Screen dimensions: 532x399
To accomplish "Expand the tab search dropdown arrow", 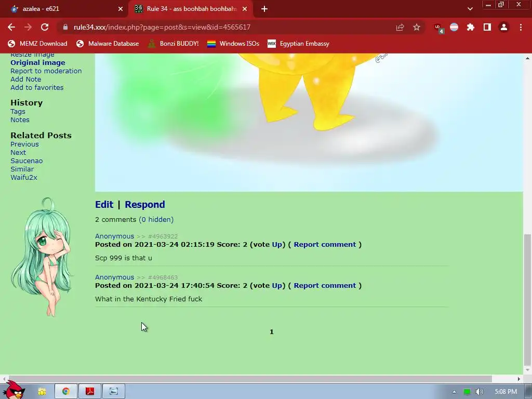I will click(x=470, y=9).
